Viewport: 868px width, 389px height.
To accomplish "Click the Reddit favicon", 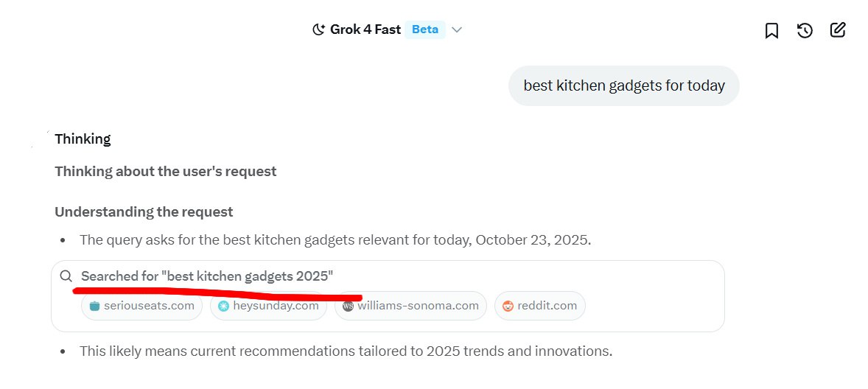I will [508, 306].
